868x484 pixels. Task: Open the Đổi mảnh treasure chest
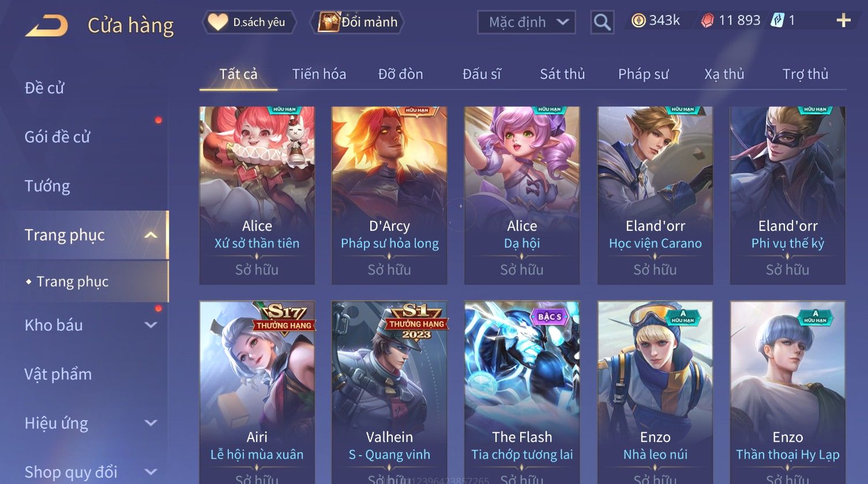[357, 22]
